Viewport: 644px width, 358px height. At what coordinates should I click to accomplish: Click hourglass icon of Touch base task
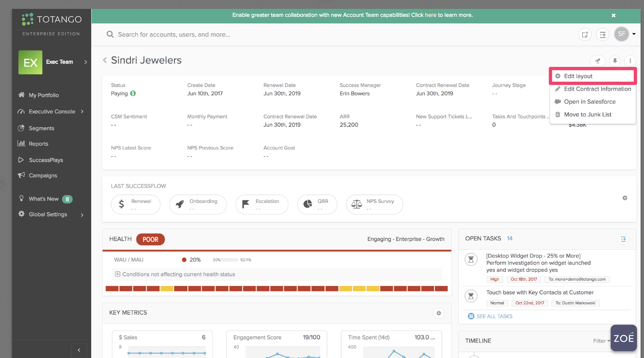(471, 296)
